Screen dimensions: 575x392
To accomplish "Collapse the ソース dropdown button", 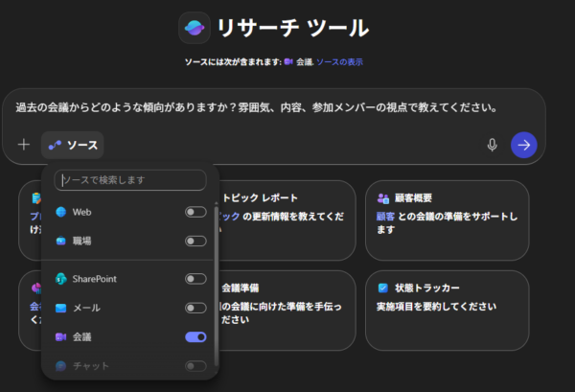I will (x=73, y=145).
